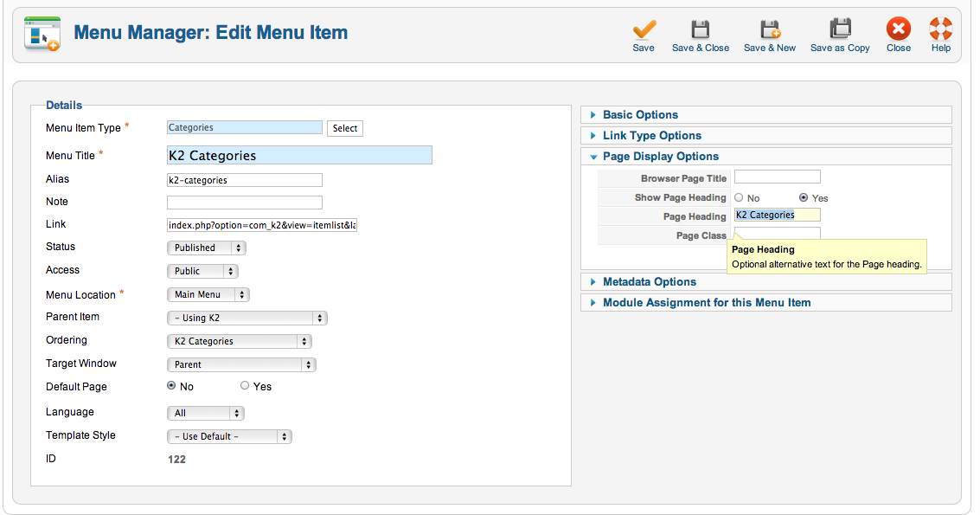The width and height of the screenshot is (980, 515).
Task: Open the Status dropdown showing Published
Action: click(x=206, y=248)
